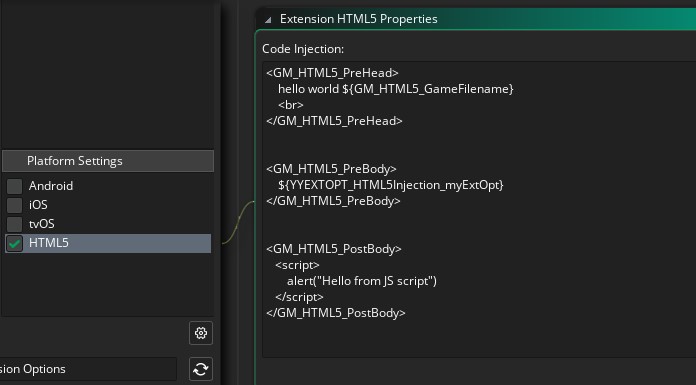Click the <GM_HTML5_PostBody> opening tag line
Viewport: 696px width, 385px height.
pyautogui.click(x=334, y=249)
